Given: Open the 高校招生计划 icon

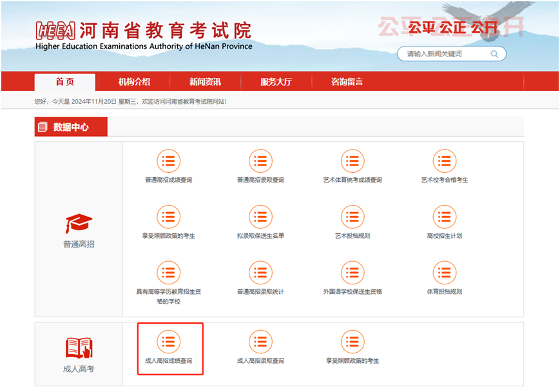Looking at the screenshot, I should point(445,217).
